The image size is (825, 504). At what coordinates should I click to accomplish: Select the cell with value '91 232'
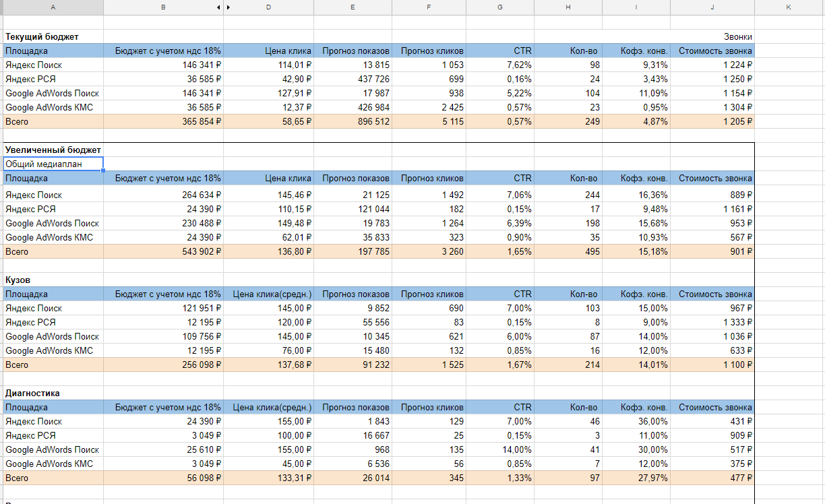[x=353, y=365]
